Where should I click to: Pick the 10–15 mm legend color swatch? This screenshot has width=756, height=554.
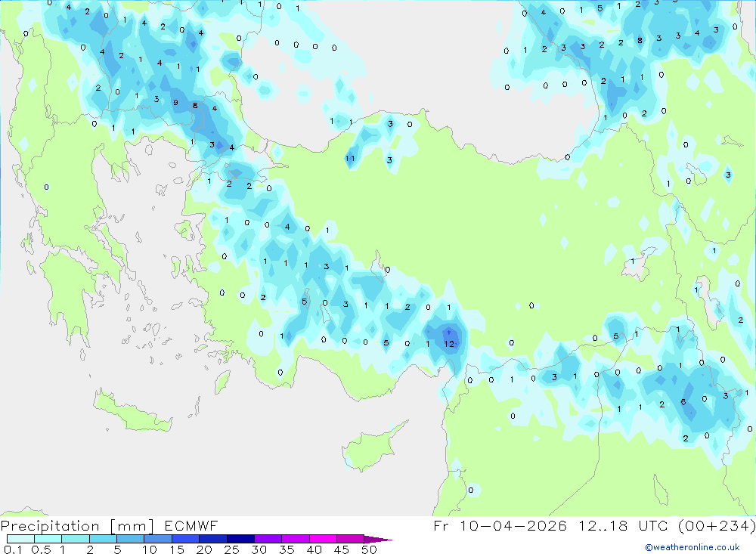(158, 539)
